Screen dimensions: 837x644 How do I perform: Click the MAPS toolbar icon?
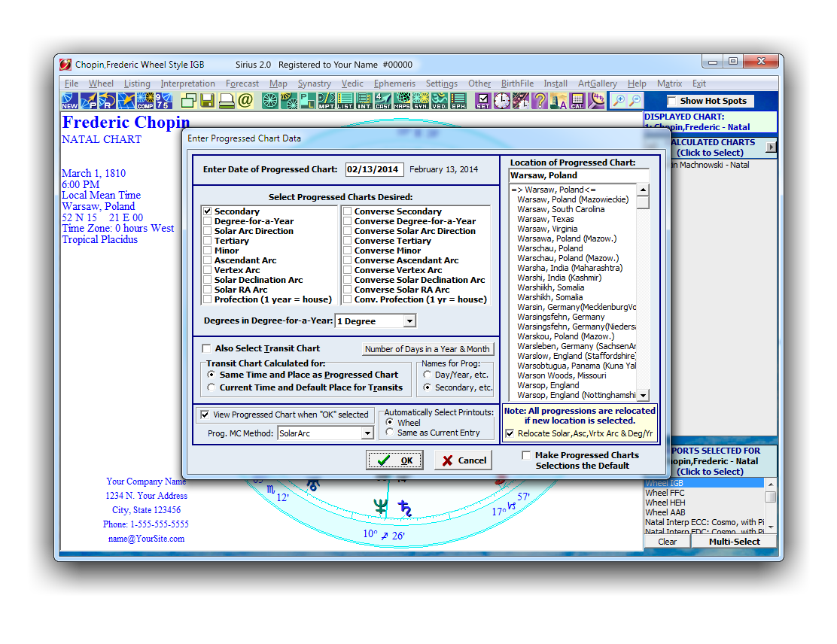pos(402,100)
